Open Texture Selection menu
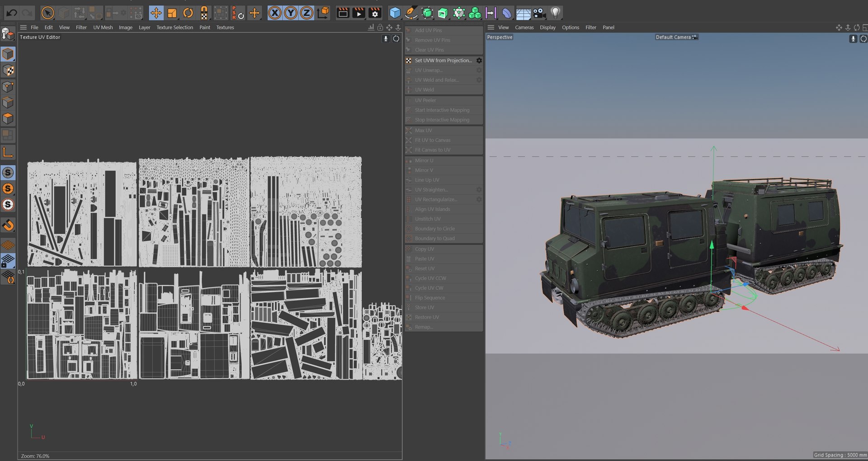Screen dimensions: 868x461 (175, 28)
